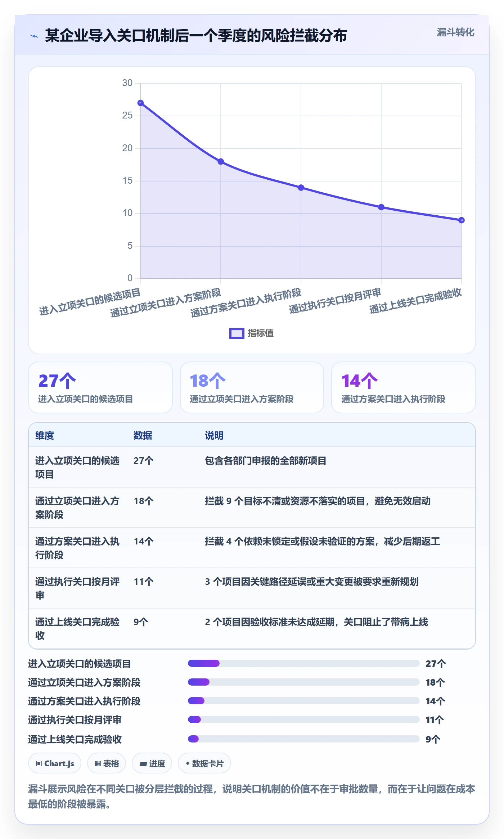Click the chart title 某企业导入关口机制后一个季度的风险拦截分布
The image size is (504, 839).
(x=196, y=36)
